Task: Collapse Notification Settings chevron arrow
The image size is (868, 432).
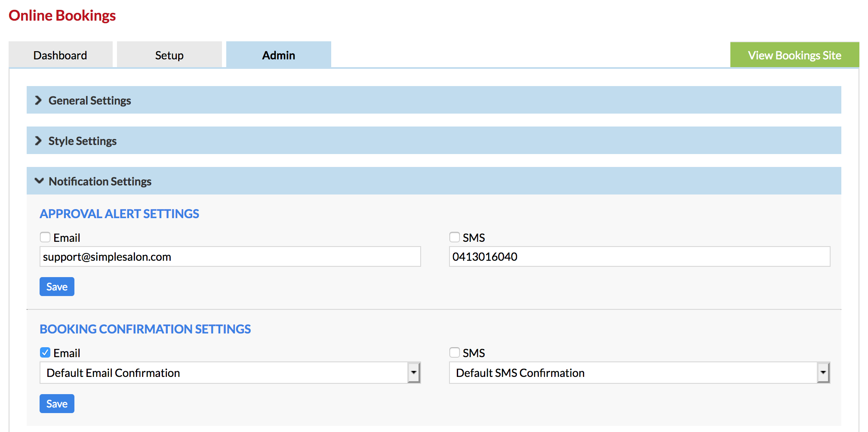Action: tap(39, 181)
